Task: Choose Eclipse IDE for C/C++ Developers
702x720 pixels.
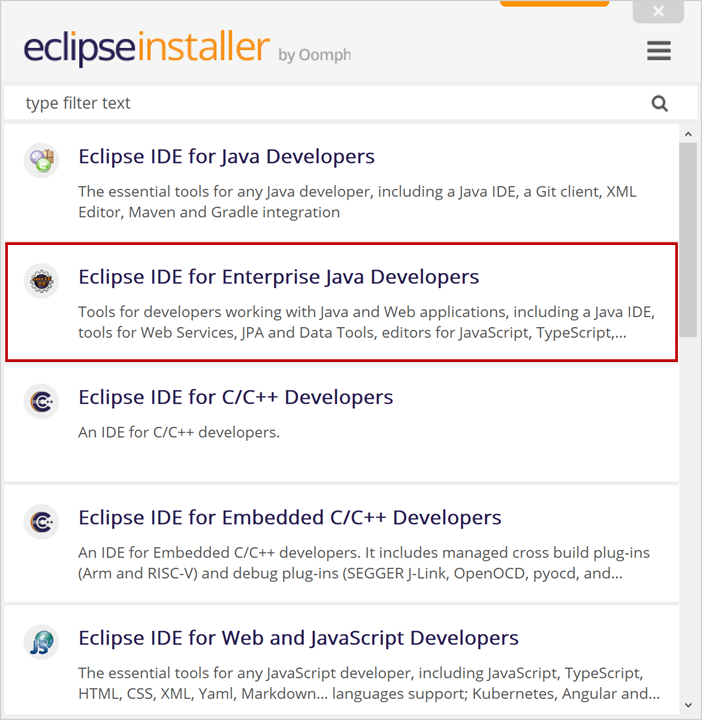Action: (236, 397)
